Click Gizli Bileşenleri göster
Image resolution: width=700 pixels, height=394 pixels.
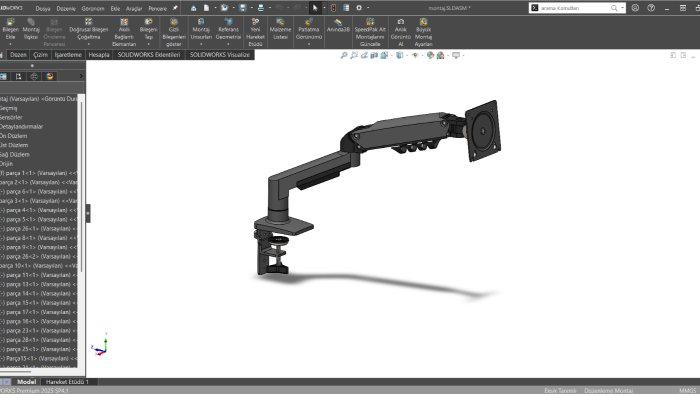pos(174,32)
